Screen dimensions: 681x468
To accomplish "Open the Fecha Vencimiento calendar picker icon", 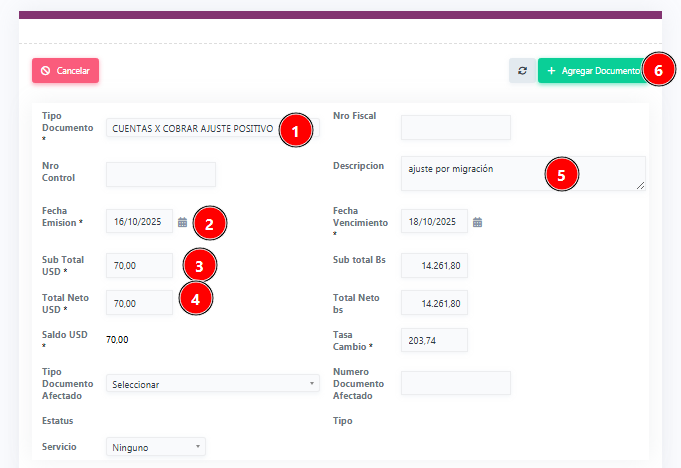I will pyautogui.click(x=477, y=222).
